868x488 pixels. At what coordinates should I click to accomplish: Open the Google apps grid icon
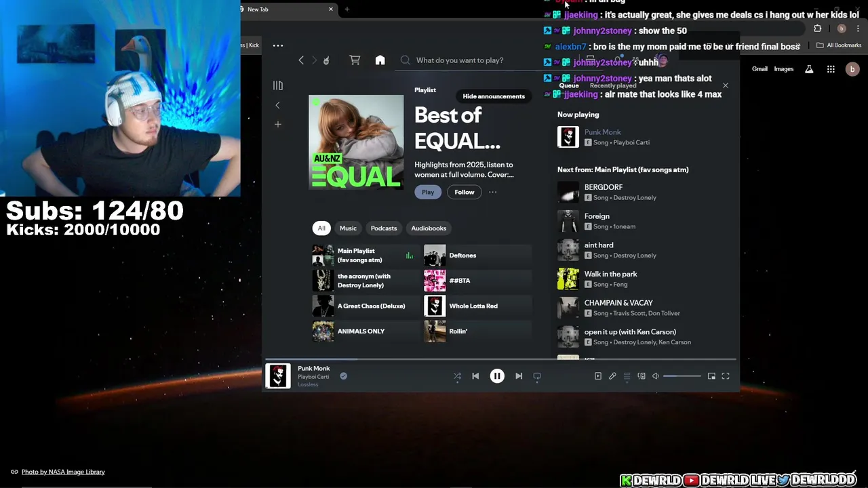pos(831,69)
